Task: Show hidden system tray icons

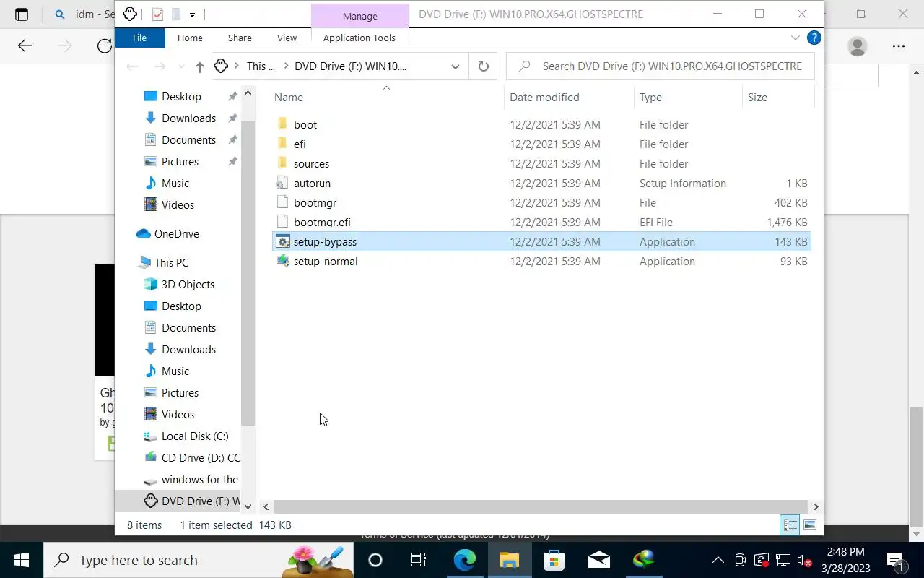Action: pos(718,560)
